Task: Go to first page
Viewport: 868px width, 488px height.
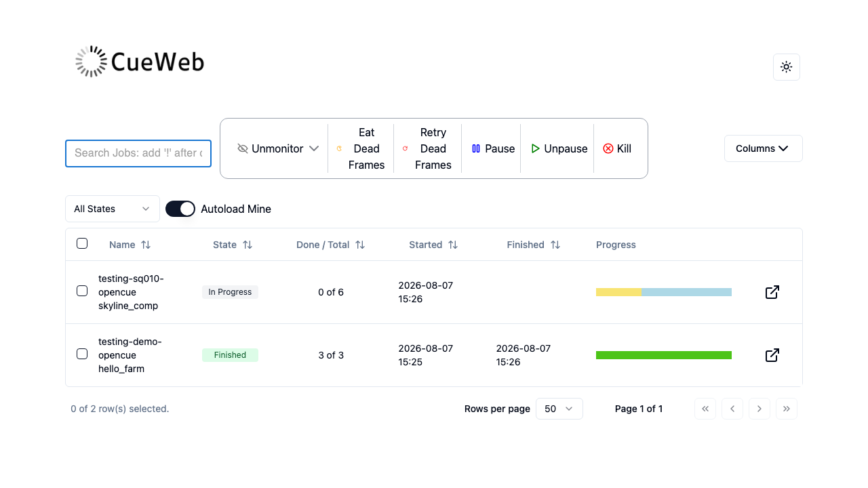Action: (x=705, y=409)
